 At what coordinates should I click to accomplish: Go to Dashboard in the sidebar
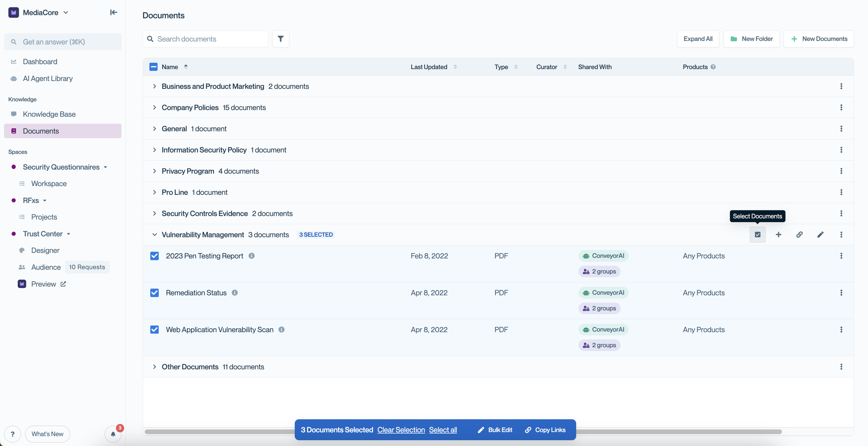coord(40,62)
